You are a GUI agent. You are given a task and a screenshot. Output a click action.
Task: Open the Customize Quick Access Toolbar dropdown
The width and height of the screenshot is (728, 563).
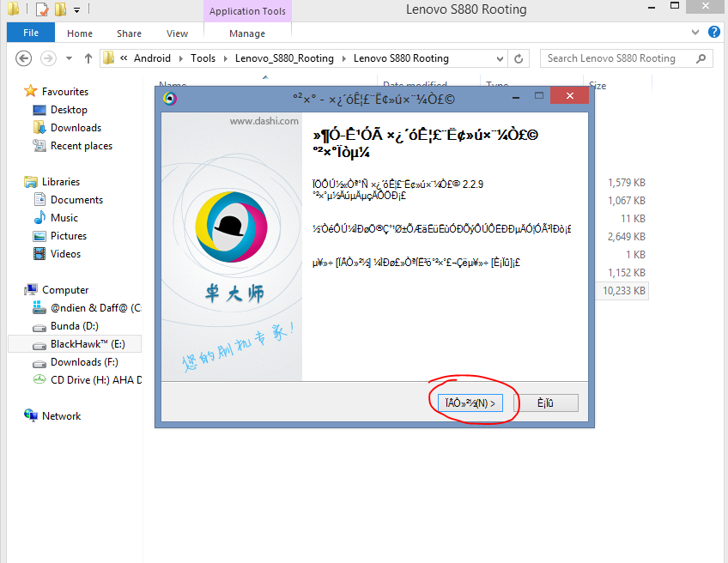pyautogui.click(x=76, y=9)
